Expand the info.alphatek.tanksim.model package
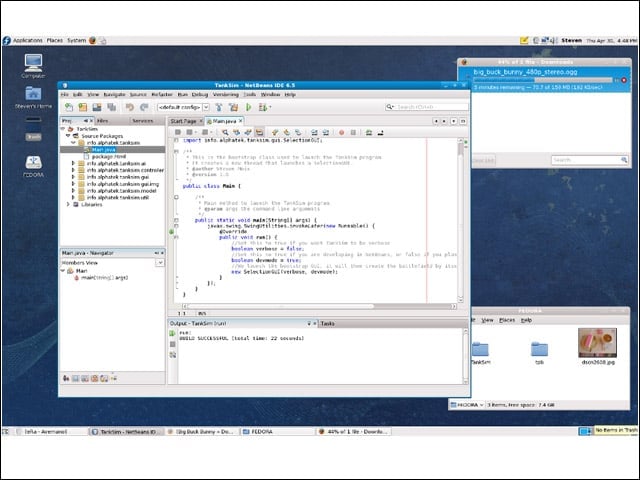The height and width of the screenshot is (480, 640). (x=73, y=191)
